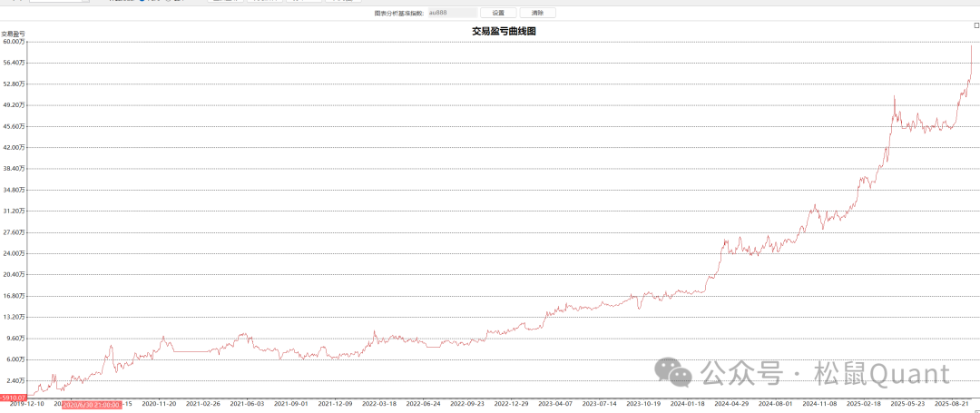Click the 设置 button
980x413 pixels.
pos(498,14)
